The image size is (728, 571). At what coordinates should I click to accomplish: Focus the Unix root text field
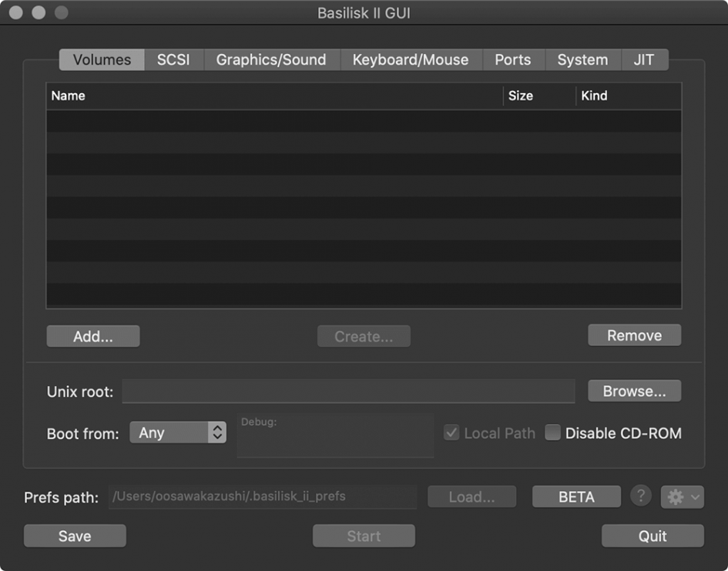pos(348,391)
